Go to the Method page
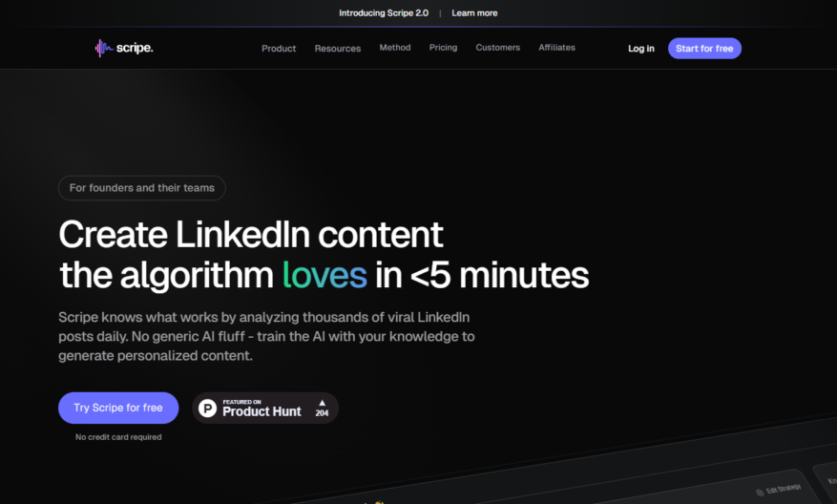 coord(395,48)
